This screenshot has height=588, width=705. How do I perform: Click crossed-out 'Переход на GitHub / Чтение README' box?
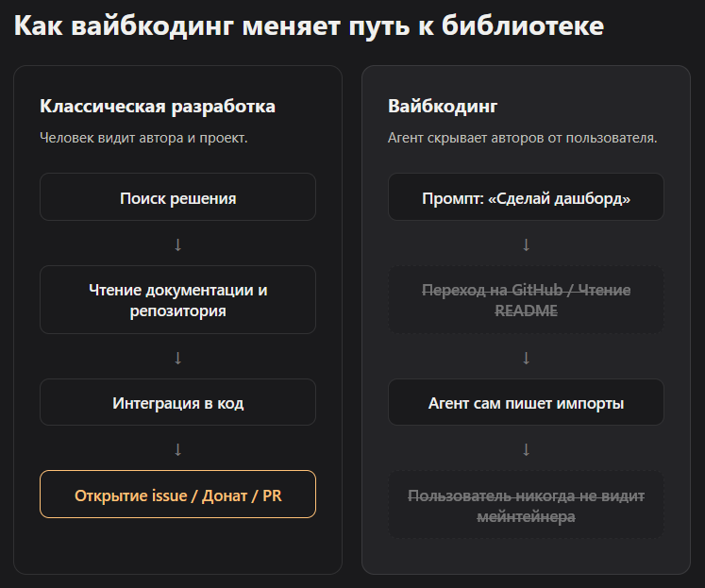click(x=526, y=300)
